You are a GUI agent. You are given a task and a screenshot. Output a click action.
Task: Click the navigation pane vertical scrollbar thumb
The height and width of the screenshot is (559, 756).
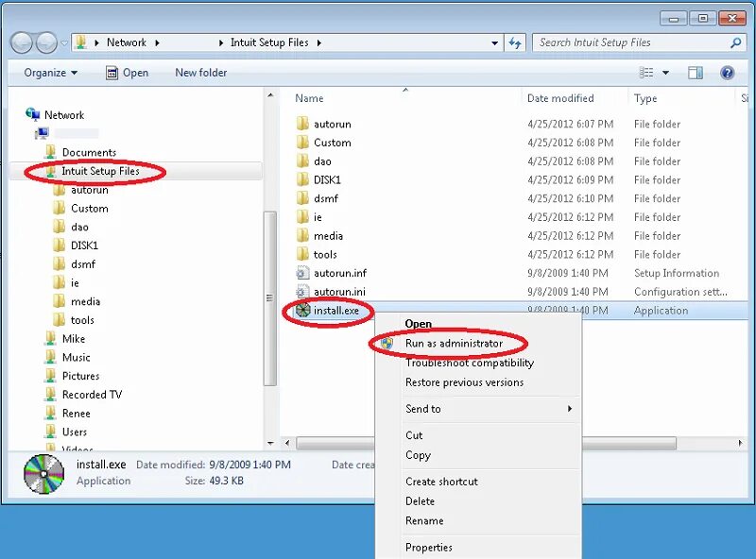270,298
